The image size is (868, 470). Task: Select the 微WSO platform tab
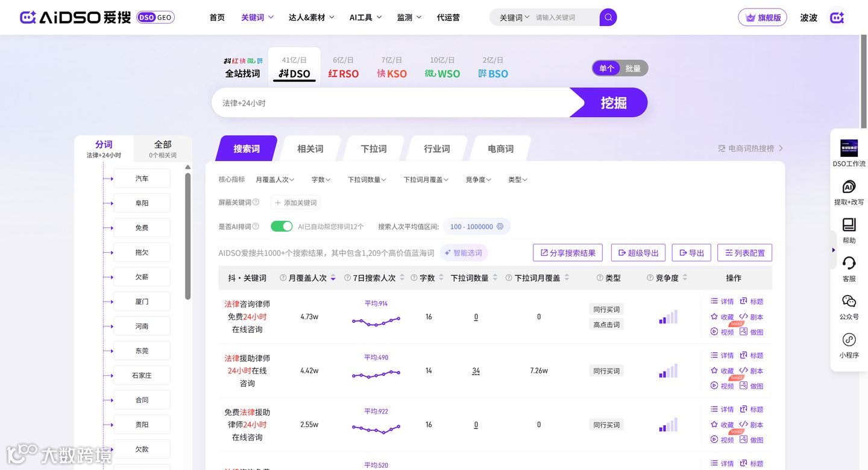point(442,68)
